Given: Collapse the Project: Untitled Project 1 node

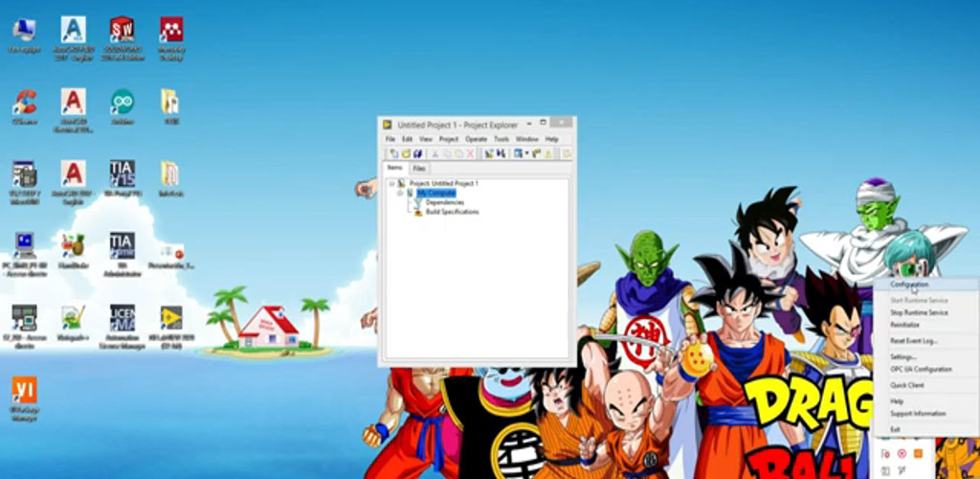Looking at the screenshot, I should tap(391, 184).
